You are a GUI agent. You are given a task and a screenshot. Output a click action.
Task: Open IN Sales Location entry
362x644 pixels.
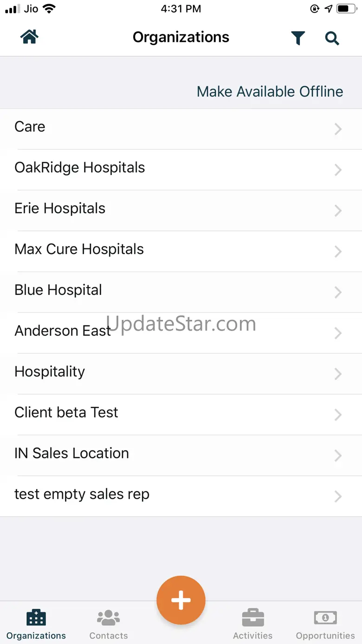pos(181,455)
